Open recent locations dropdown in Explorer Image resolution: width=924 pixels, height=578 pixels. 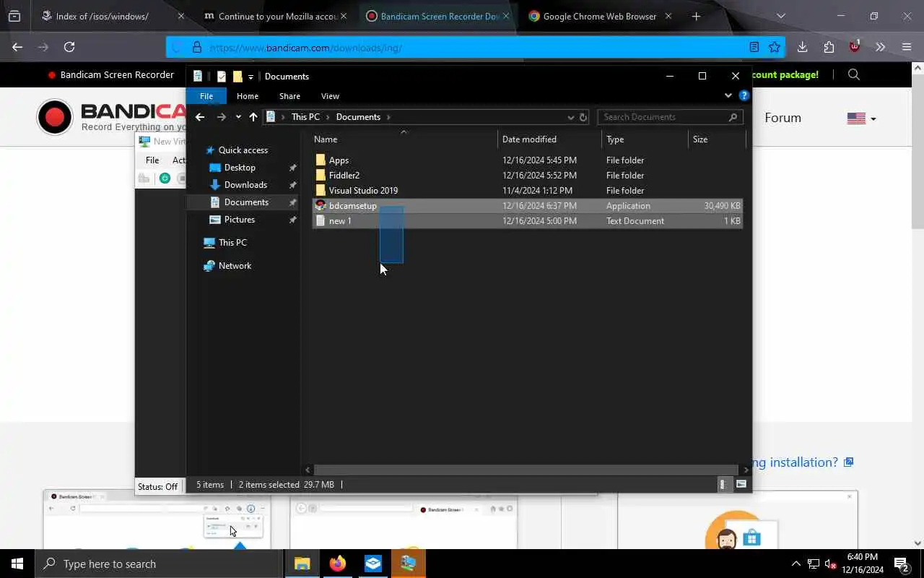[238, 117]
